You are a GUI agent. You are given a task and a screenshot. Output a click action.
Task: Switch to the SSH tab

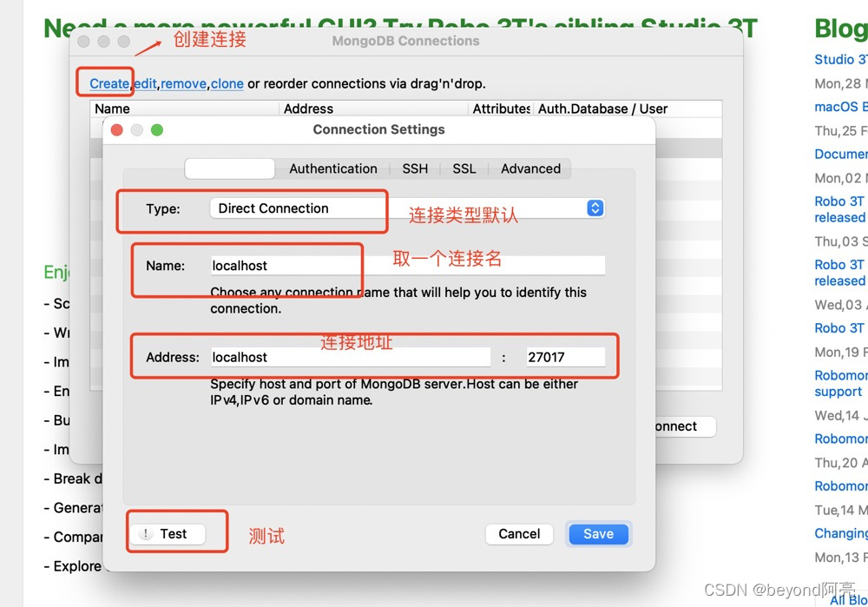click(x=415, y=168)
